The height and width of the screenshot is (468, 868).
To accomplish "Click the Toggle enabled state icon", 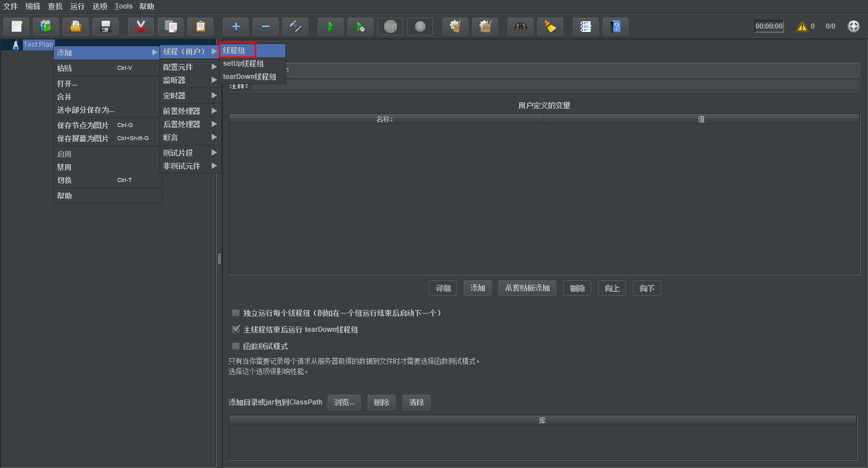I will pos(295,26).
